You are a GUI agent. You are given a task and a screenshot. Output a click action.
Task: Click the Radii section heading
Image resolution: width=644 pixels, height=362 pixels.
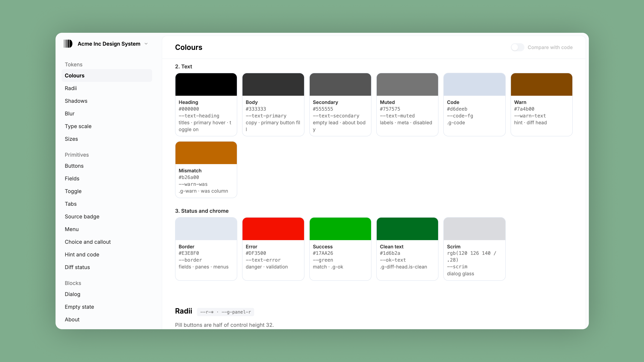(184, 311)
